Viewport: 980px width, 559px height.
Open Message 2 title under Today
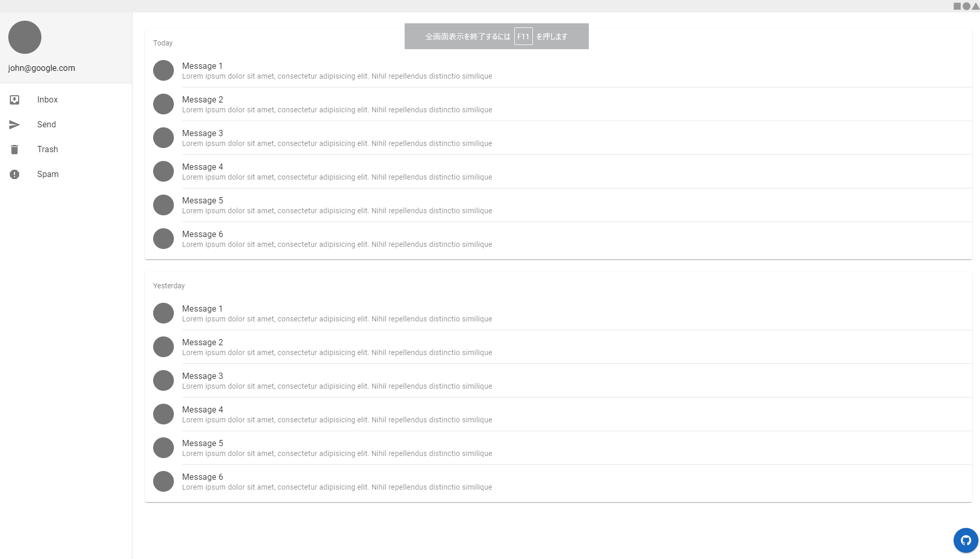tap(202, 100)
